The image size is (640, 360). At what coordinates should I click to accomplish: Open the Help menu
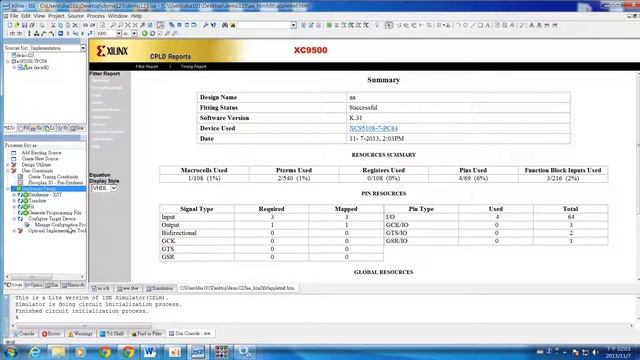tap(136, 16)
